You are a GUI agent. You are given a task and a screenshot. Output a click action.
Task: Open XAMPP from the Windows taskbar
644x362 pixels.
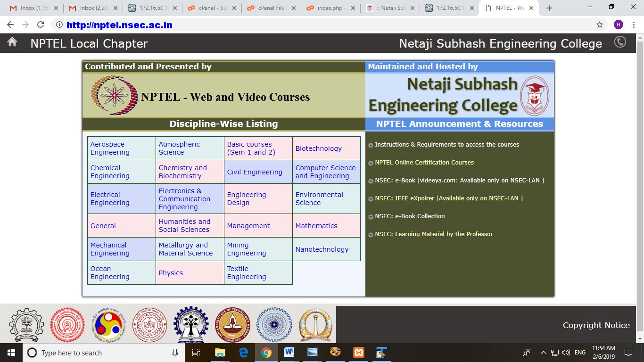click(x=359, y=353)
